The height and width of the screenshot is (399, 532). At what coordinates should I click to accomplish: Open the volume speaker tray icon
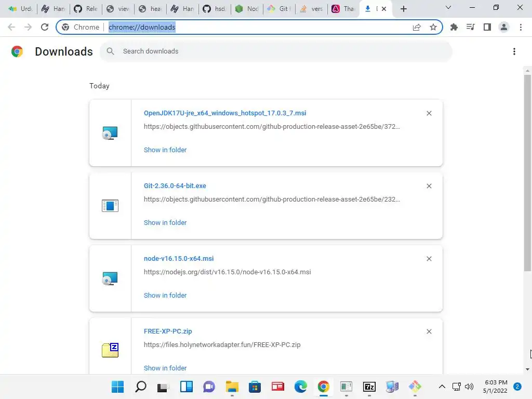coord(469,387)
